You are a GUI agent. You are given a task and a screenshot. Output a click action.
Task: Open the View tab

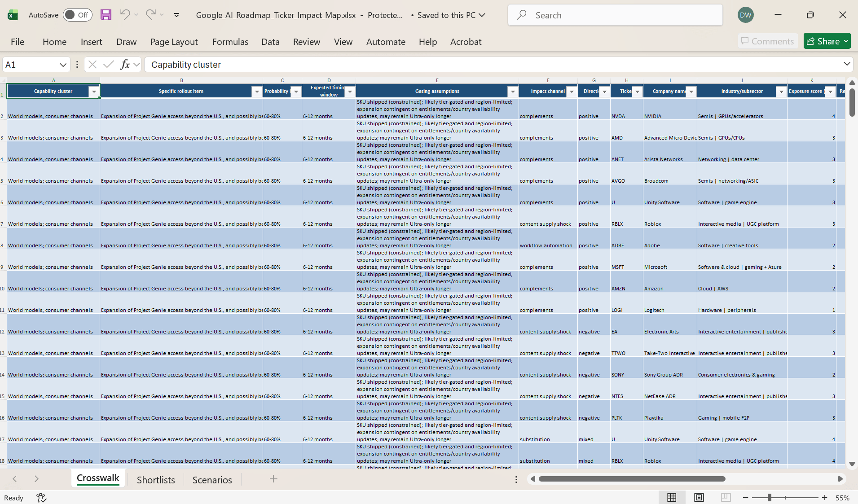coord(343,41)
